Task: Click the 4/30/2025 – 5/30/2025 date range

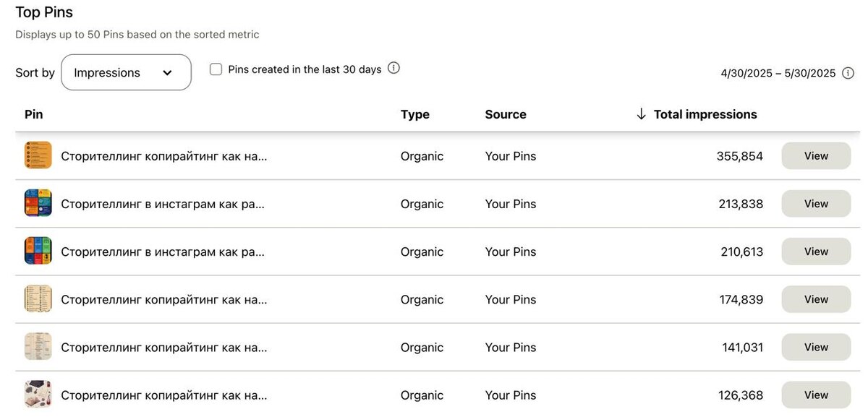Action: (778, 73)
